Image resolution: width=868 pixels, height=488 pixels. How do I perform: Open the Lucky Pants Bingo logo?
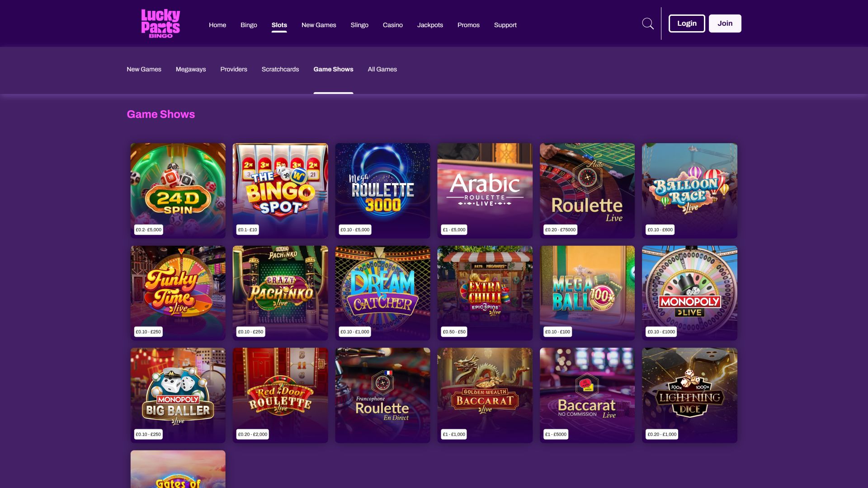160,23
